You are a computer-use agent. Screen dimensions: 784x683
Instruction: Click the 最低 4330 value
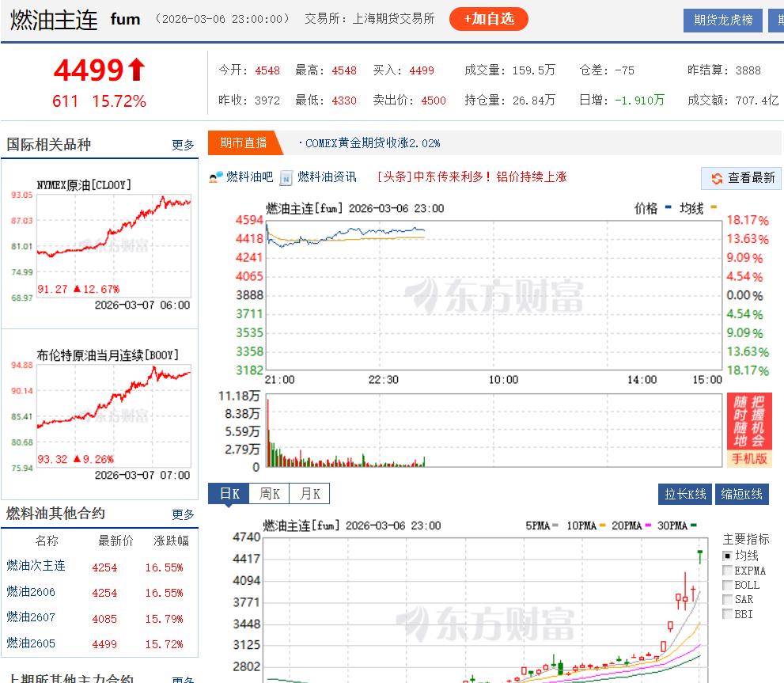[x=344, y=101]
